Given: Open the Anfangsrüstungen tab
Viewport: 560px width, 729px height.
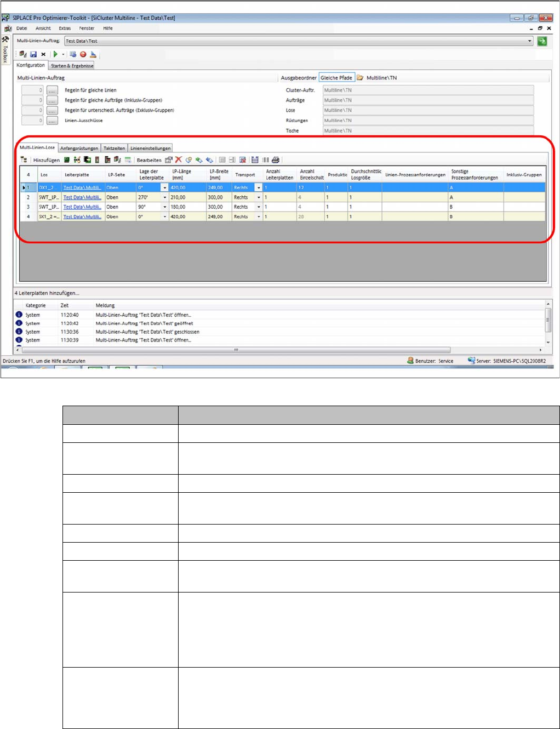Looking at the screenshot, I should point(79,148).
